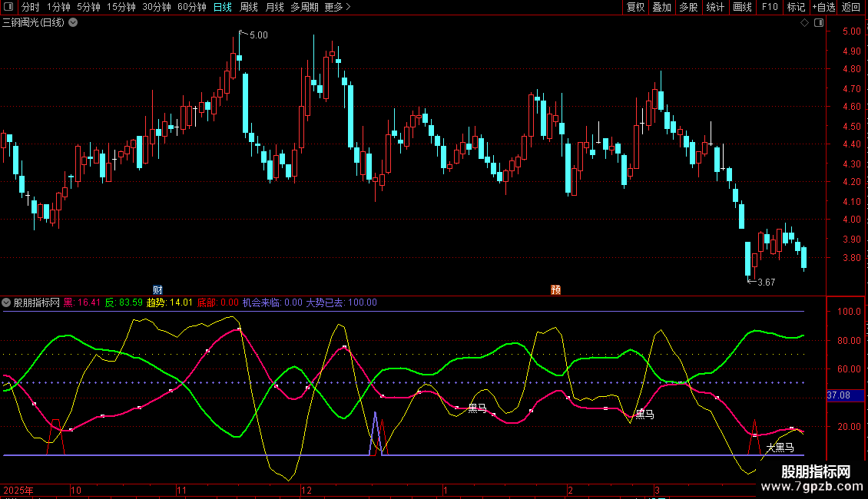Toggle 复权 price adjustment
This screenshot has width=868, height=499.
[x=635, y=8]
